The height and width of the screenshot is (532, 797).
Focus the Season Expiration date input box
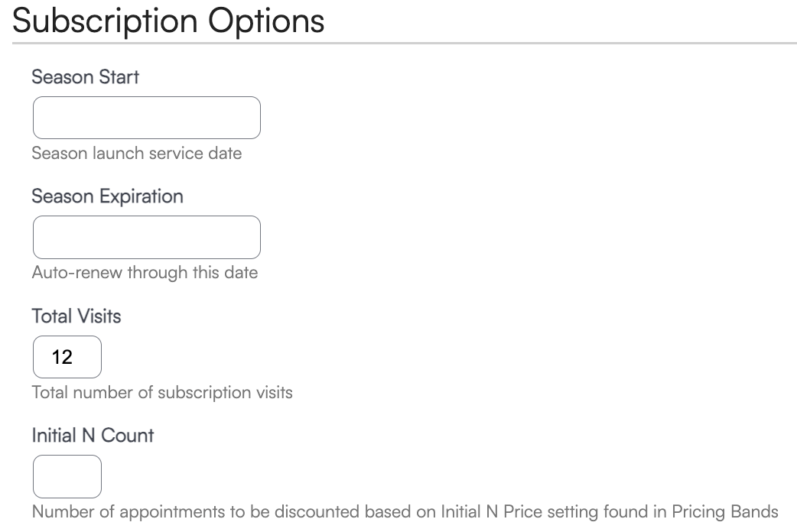pyautogui.click(x=146, y=237)
